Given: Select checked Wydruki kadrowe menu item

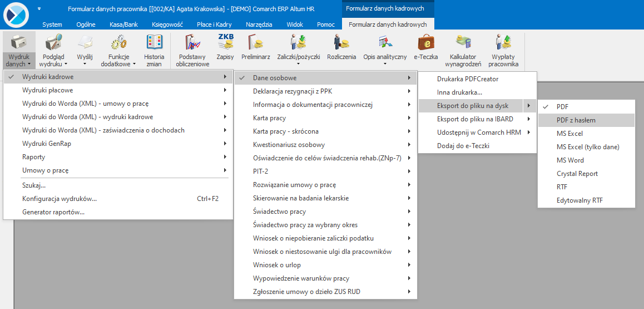Looking at the screenshot, I should point(118,77).
